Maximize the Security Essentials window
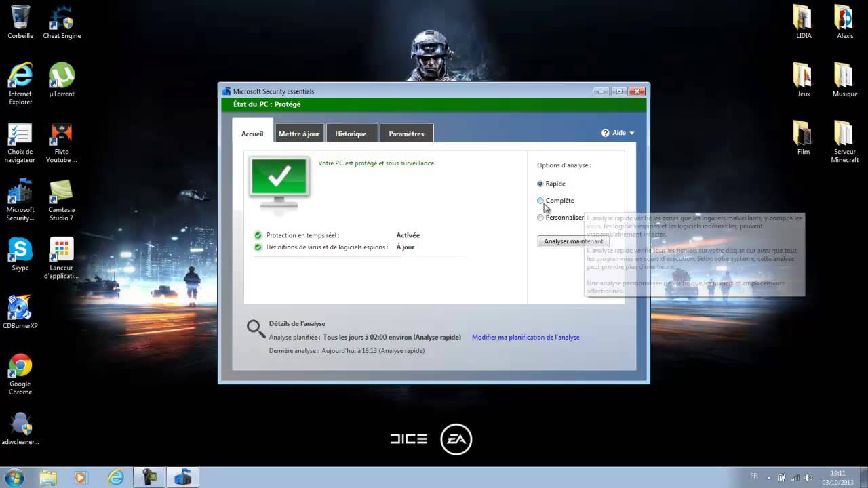Screen dimensions: 868x488 click(618, 91)
